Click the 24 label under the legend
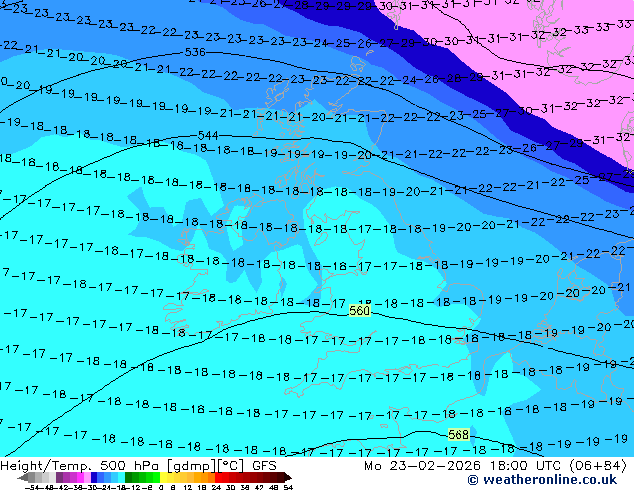This screenshot has height=490, width=634. click(216, 488)
